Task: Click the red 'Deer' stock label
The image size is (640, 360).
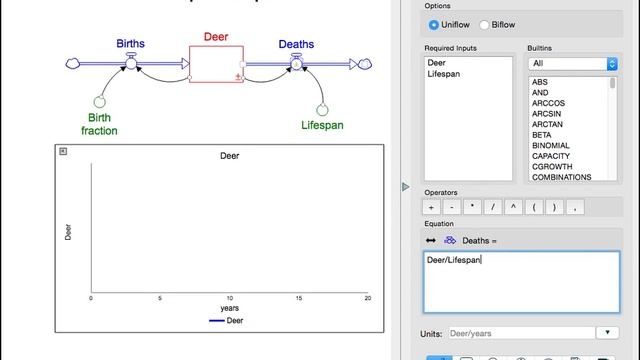Action: point(216,37)
